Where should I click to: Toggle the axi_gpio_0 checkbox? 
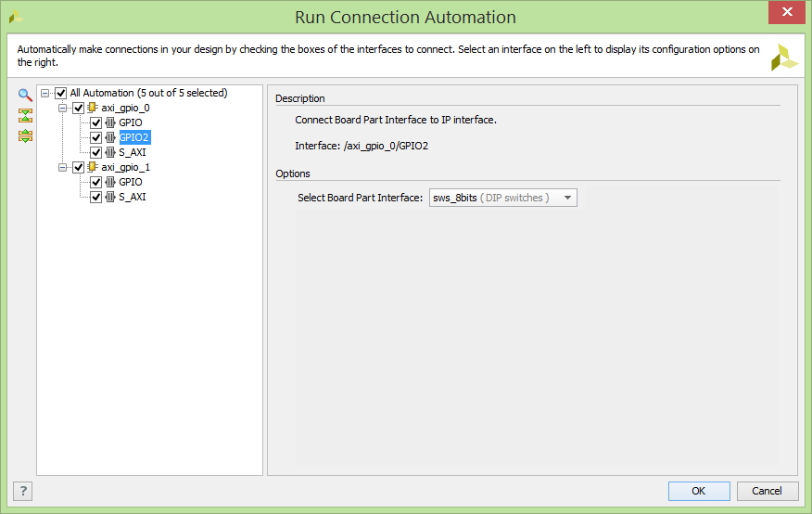pos(78,108)
